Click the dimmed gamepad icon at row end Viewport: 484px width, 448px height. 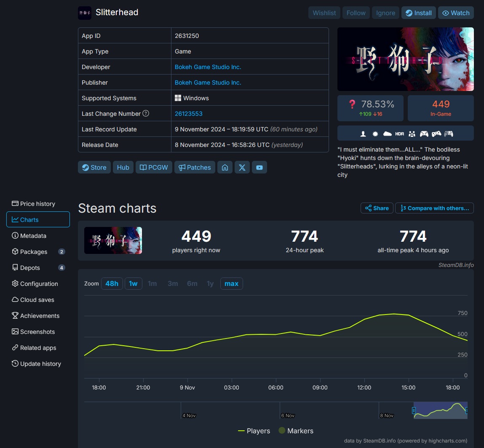449,133
